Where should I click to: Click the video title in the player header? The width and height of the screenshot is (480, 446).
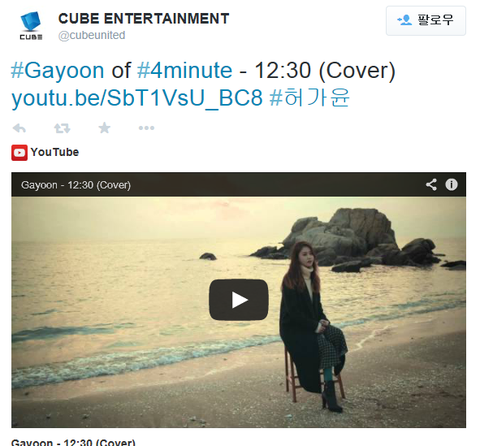pos(76,185)
